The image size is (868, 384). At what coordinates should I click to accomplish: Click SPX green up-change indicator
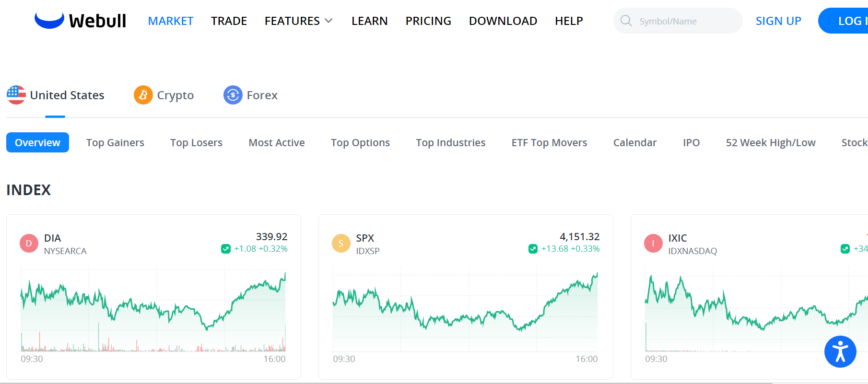[x=533, y=249]
